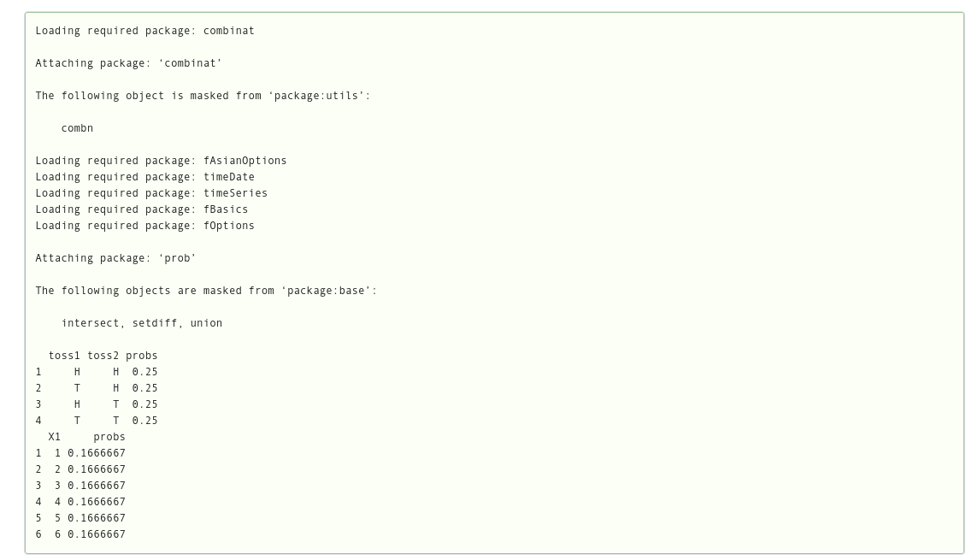Click the 'Loading required package: combinat' line

144,31
